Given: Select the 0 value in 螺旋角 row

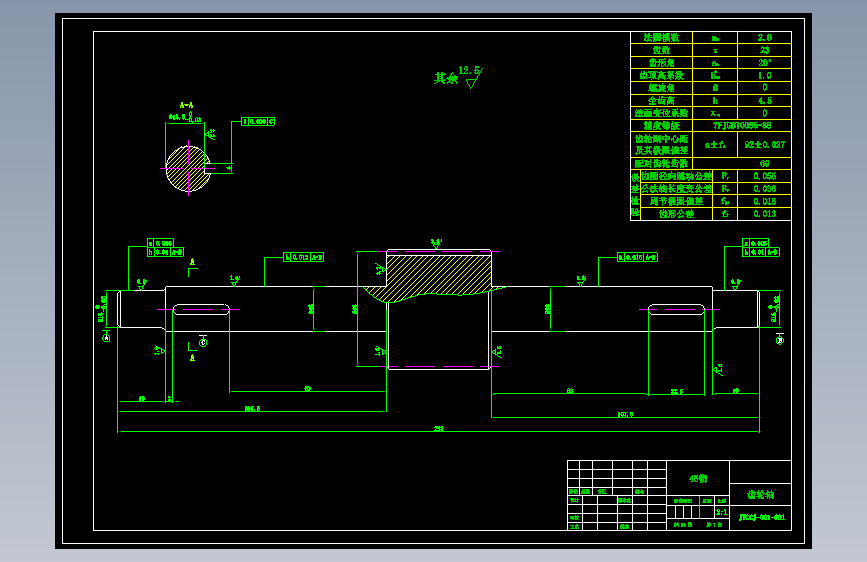Looking at the screenshot, I should click(x=765, y=88).
